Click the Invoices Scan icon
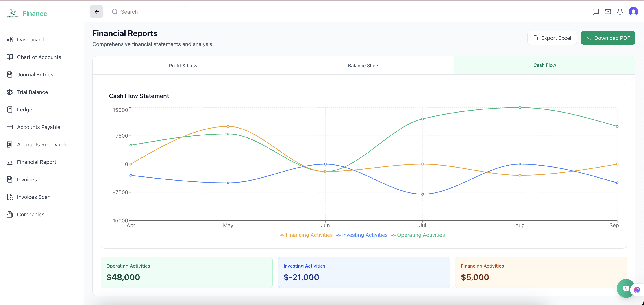The image size is (644, 305). [x=9, y=197]
